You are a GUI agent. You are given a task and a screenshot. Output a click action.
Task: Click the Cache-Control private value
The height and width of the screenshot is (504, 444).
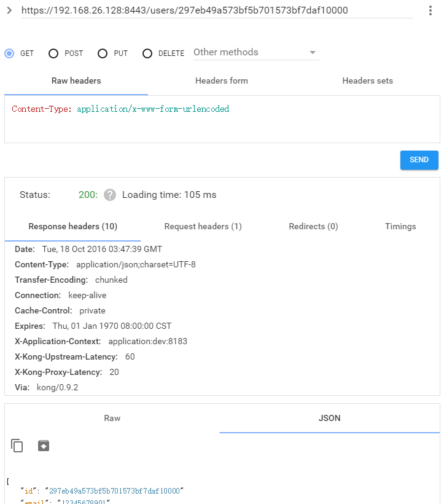(x=92, y=311)
